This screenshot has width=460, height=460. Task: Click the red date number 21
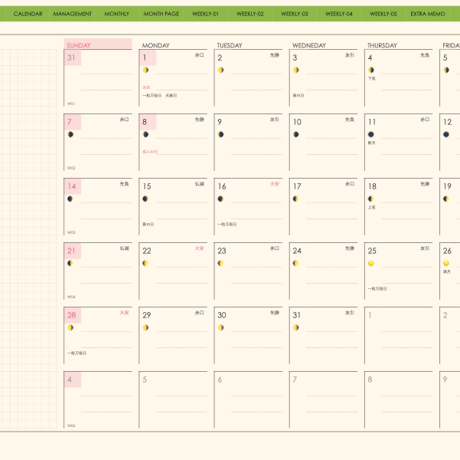(x=71, y=251)
